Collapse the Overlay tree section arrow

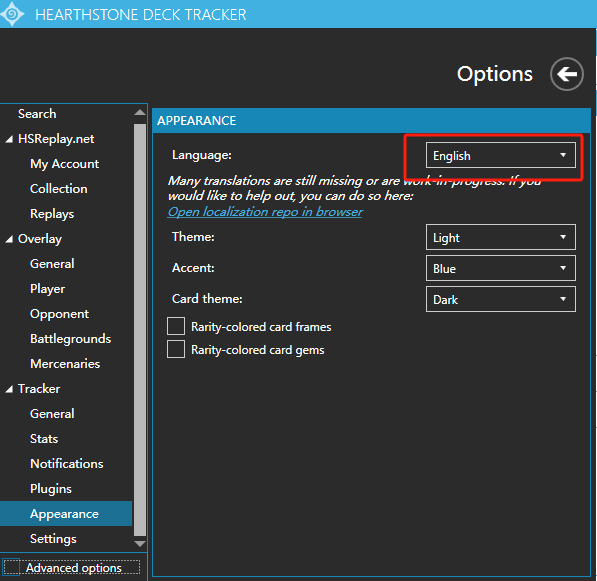click(x=9, y=239)
